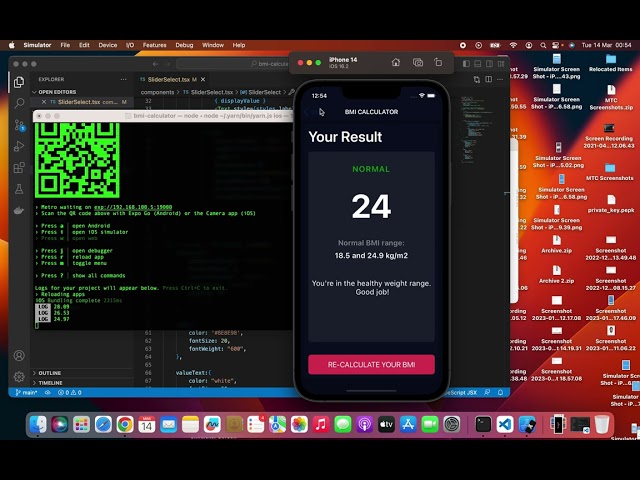Close SliderSelect.tsx in Open Editors list

[44, 102]
